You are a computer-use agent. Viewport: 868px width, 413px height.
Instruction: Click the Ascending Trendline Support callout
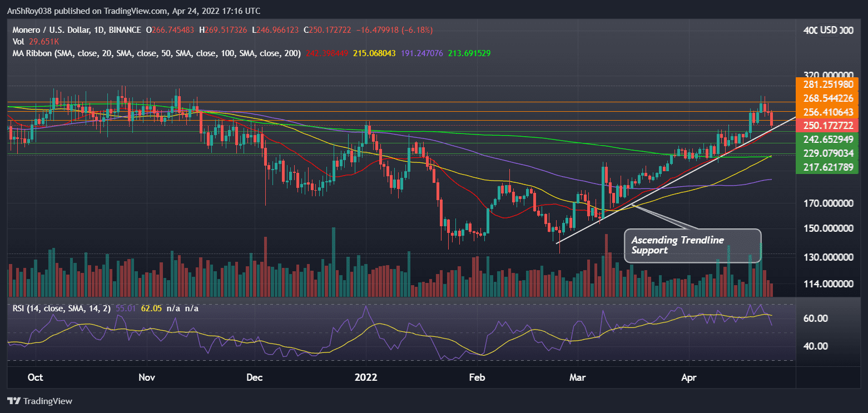(x=692, y=246)
